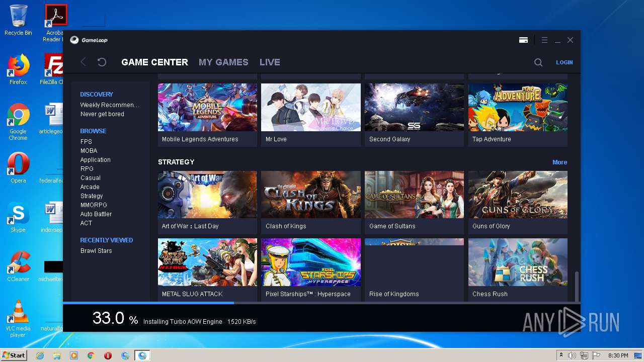Browse the MOBA category
Screen dimensions: 644x362
pos(89,151)
